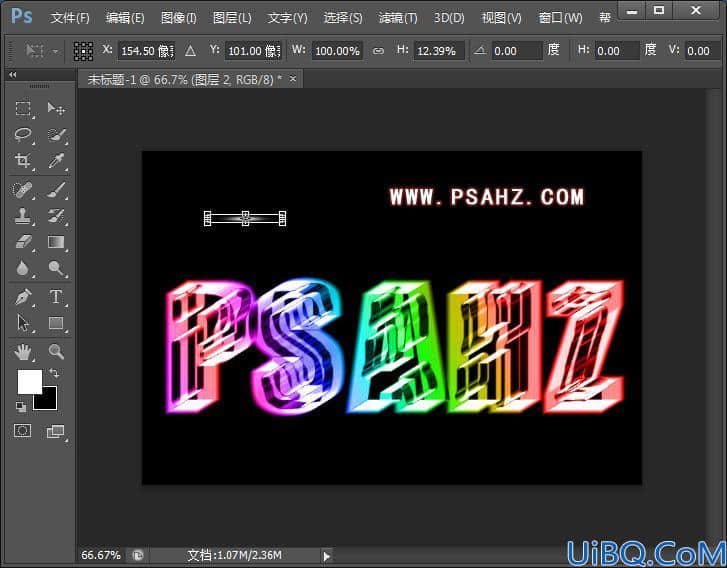The image size is (727, 568).
Task: Click the Ps application logo
Action: (x=21, y=17)
